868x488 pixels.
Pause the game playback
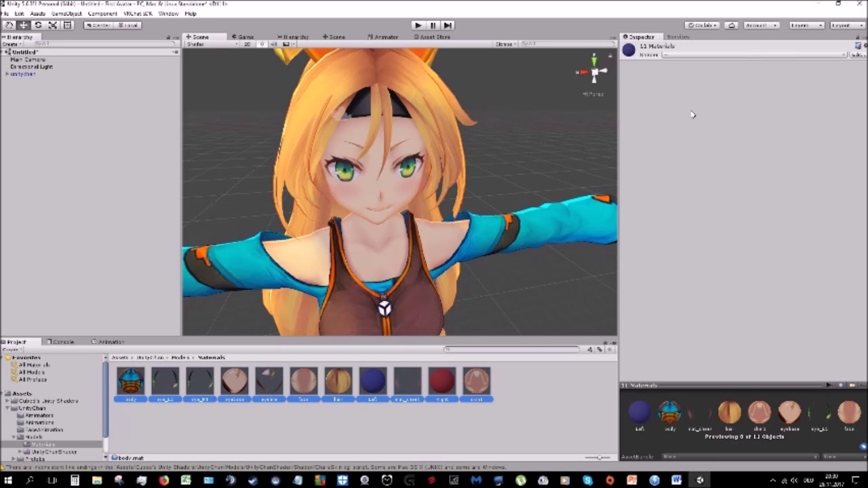pos(433,25)
